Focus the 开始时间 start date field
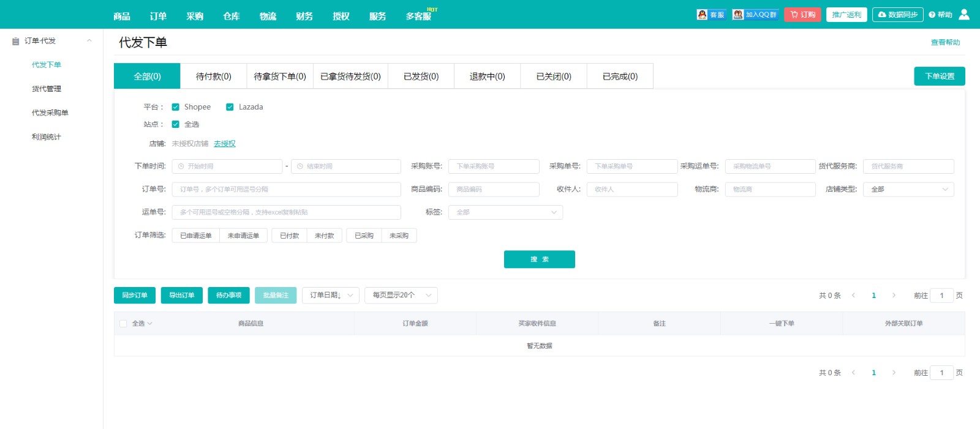 (227, 166)
